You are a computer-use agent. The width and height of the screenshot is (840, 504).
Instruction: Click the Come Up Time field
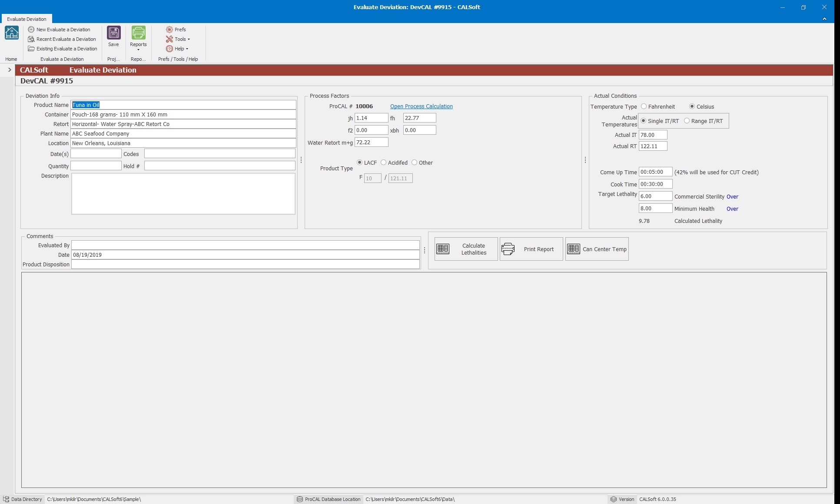656,172
